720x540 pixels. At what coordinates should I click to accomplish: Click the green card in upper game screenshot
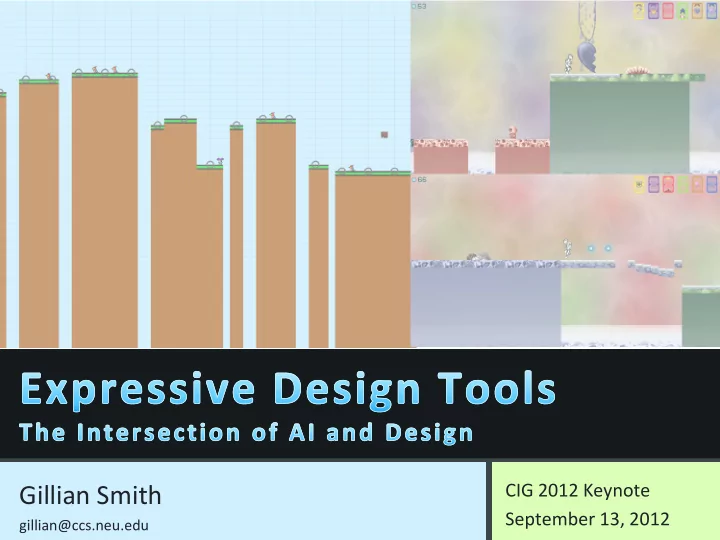683,11
